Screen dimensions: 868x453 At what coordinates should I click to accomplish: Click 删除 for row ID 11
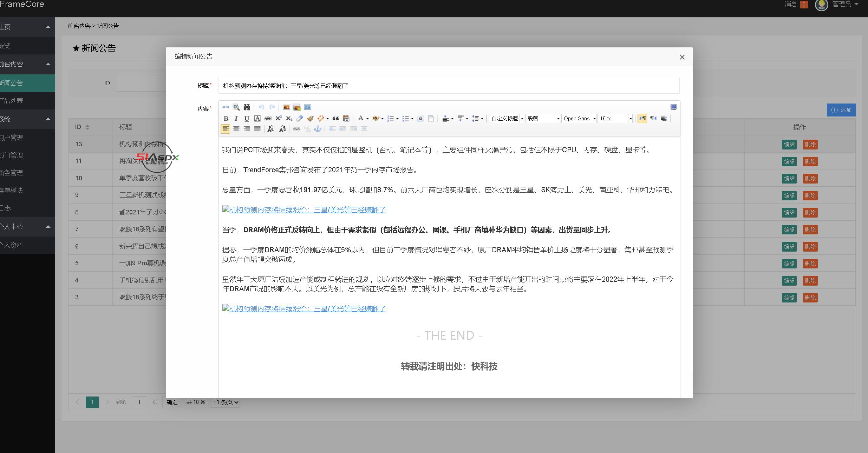[x=810, y=161]
